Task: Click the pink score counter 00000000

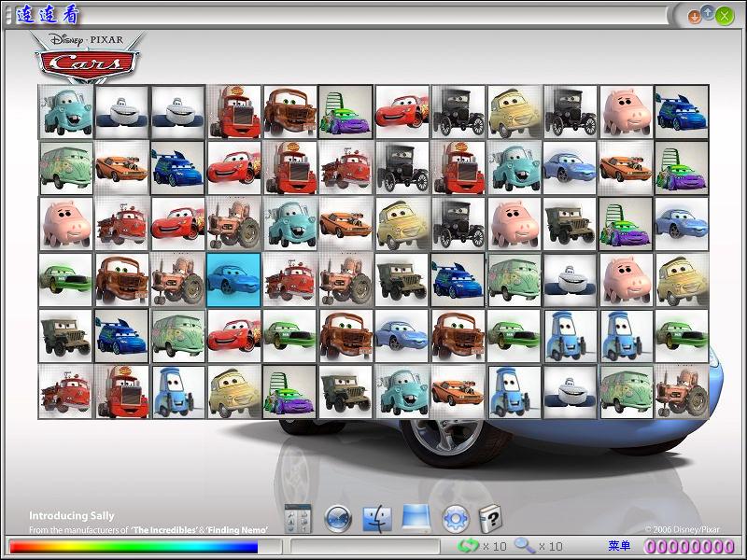Action: tap(689, 546)
